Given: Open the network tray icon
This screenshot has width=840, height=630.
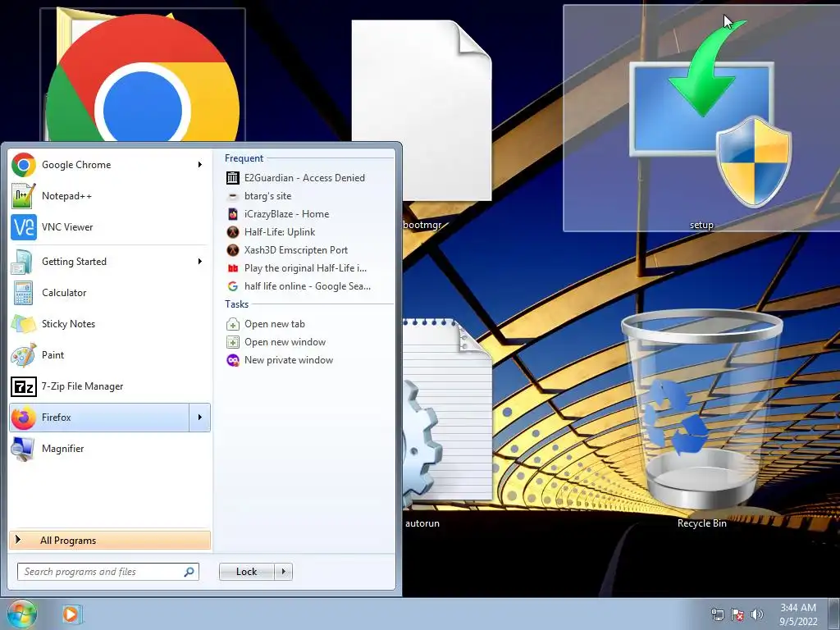Looking at the screenshot, I should tap(717, 614).
